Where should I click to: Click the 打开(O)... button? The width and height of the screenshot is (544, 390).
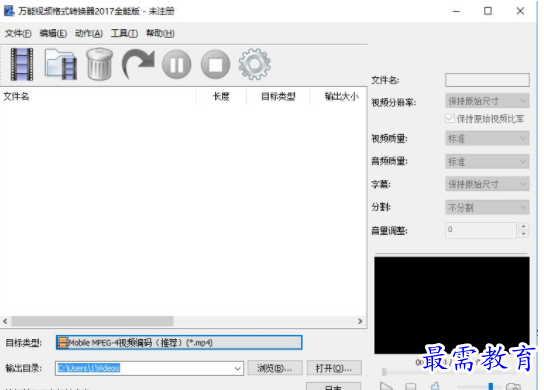click(334, 368)
